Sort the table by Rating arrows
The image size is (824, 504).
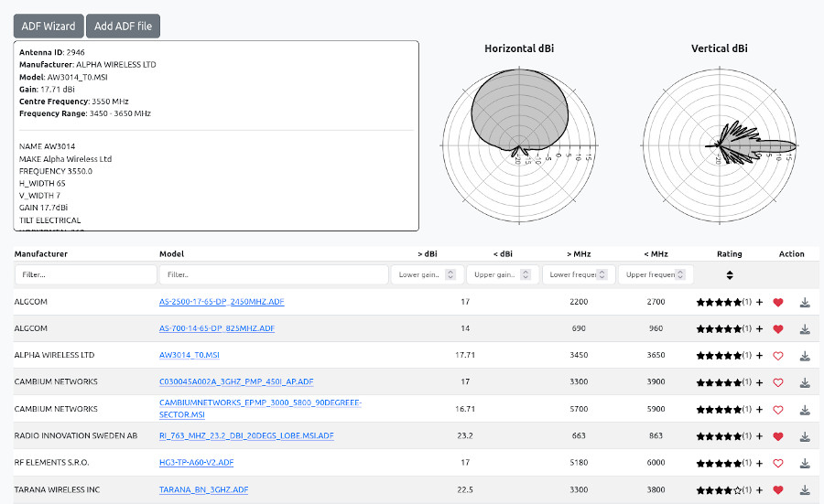(730, 274)
